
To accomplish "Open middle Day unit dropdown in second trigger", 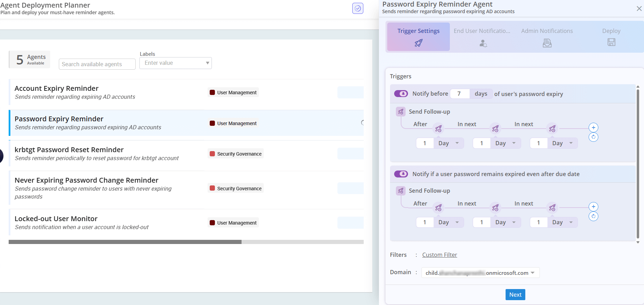I will click(x=506, y=222).
